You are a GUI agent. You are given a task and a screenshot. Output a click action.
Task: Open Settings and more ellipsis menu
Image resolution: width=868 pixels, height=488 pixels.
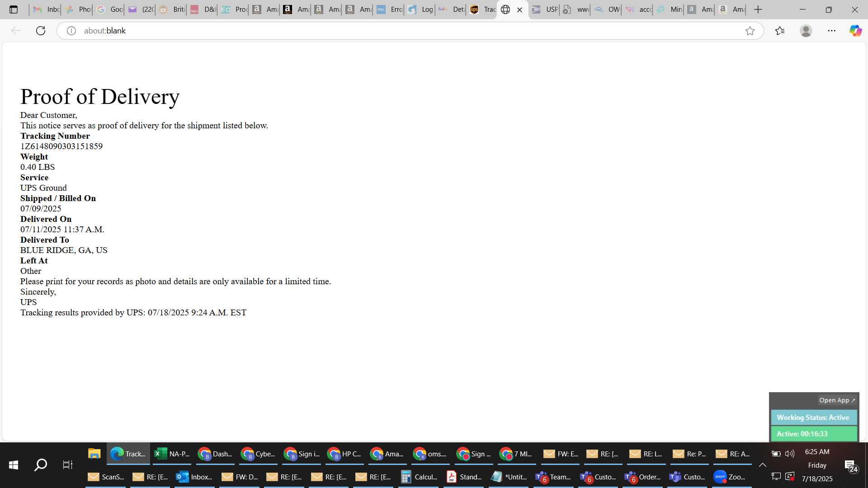(x=832, y=31)
